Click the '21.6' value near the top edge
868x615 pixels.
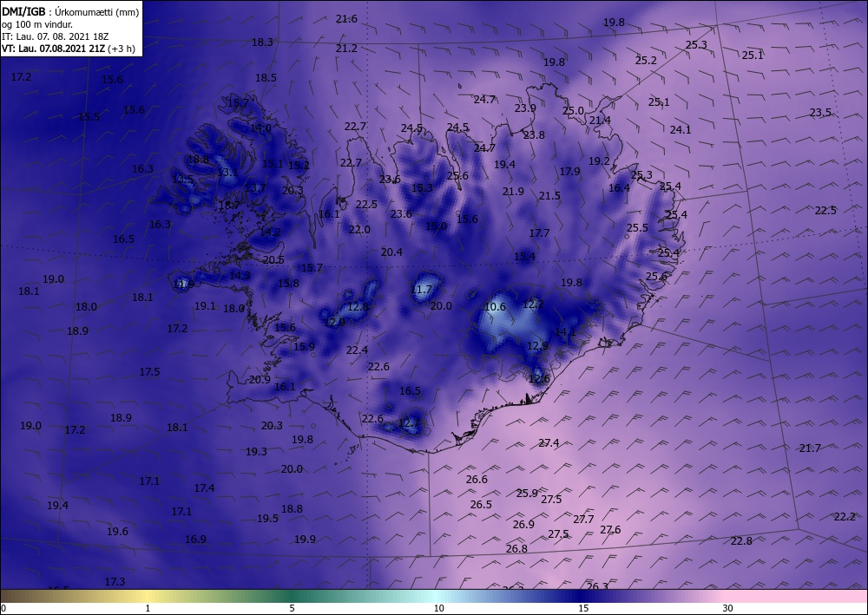pyautogui.click(x=346, y=19)
